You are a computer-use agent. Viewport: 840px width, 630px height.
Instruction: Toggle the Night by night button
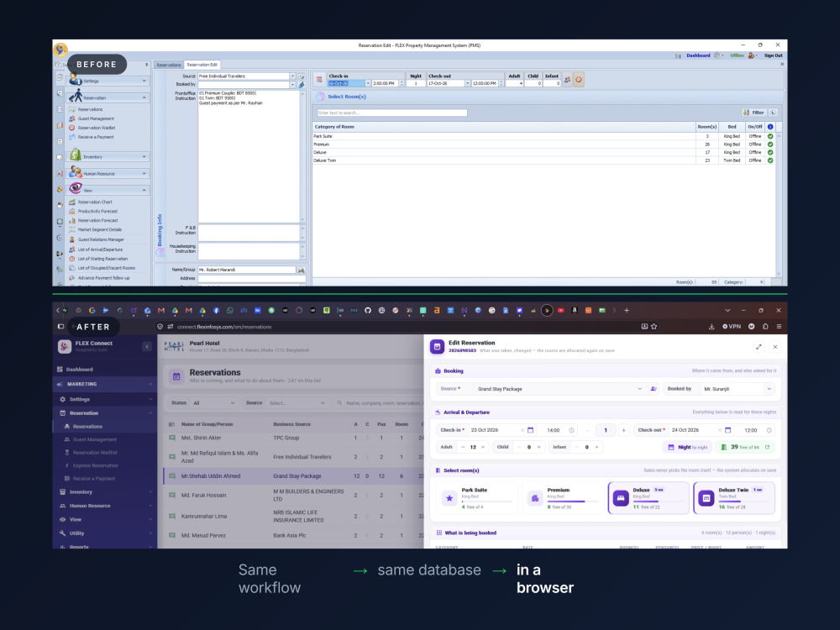688,447
